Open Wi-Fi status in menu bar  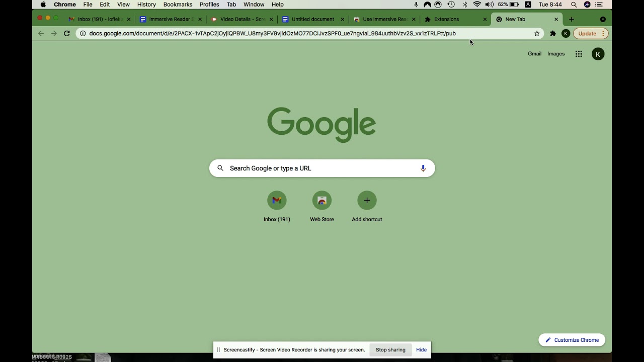tap(477, 5)
